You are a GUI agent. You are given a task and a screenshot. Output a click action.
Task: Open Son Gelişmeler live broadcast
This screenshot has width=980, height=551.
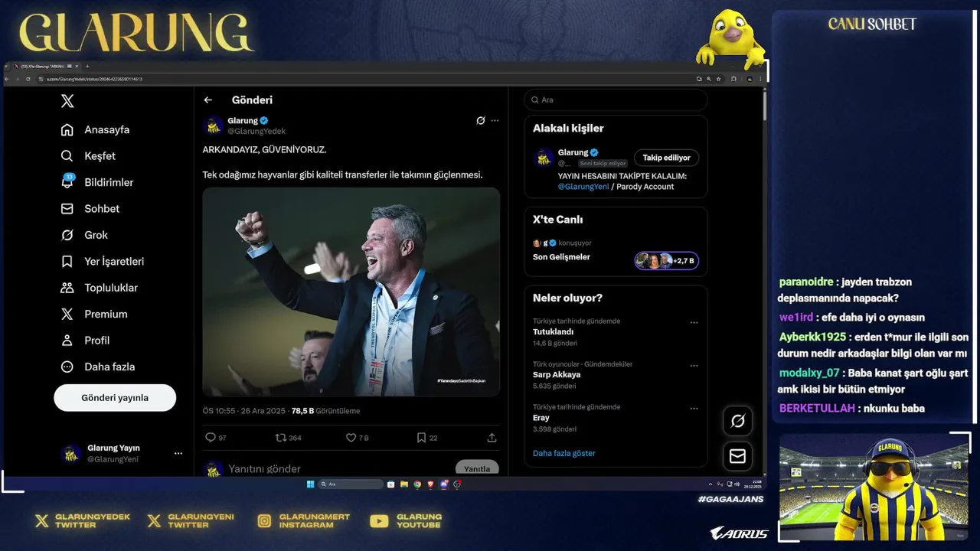coord(561,257)
